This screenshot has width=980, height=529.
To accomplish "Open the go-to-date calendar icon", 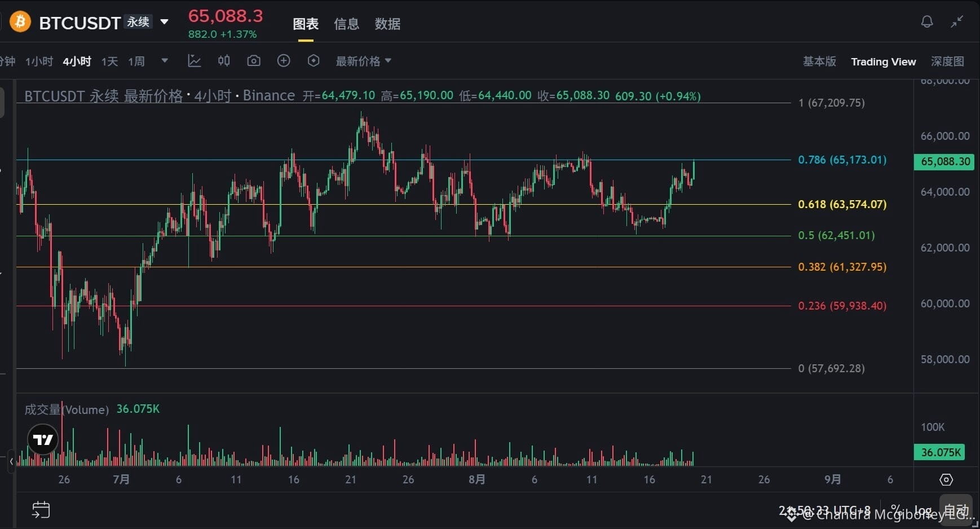I will click(x=41, y=510).
